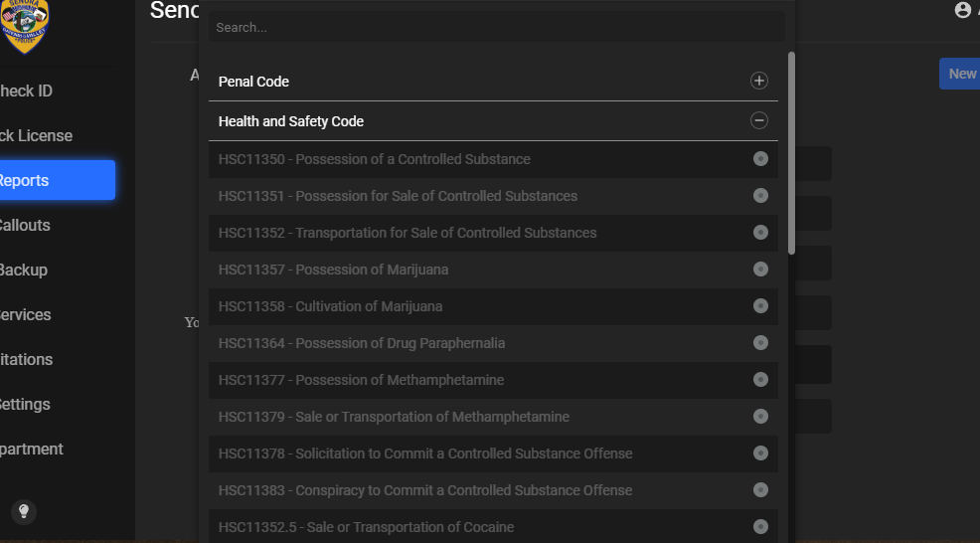Pick the HSC11358 Cultivation of Marijuana radio
The height and width of the screenshot is (543, 980).
760,306
